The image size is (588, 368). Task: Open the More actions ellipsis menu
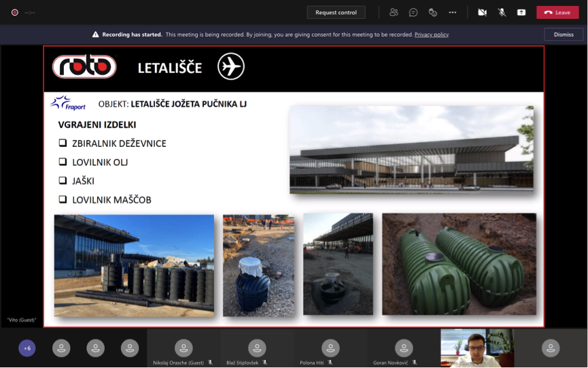tap(453, 12)
